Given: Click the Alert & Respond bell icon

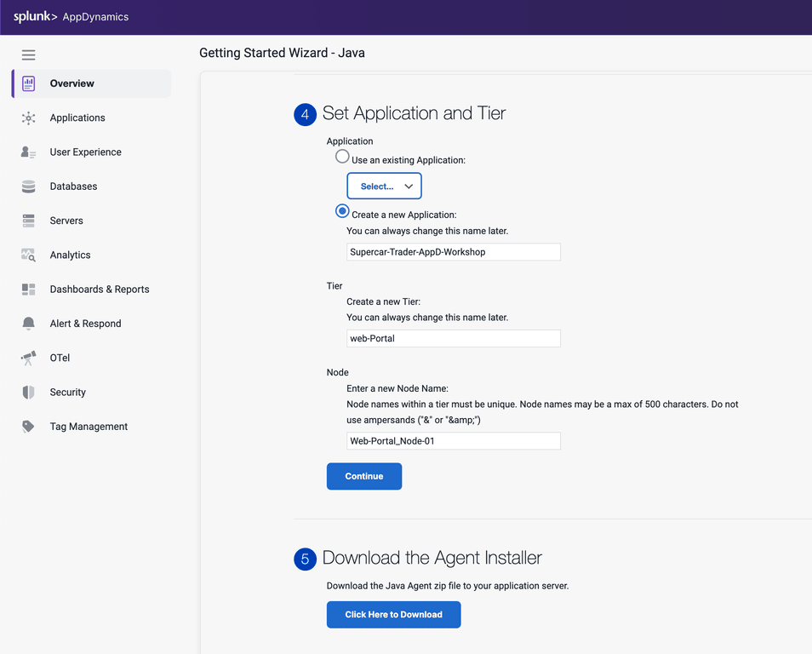Looking at the screenshot, I should click(29, 324).
